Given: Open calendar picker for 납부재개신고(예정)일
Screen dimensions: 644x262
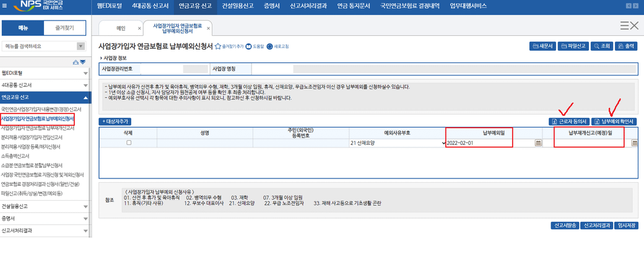Looking at the screenshot, I should (x=635, y=143).
